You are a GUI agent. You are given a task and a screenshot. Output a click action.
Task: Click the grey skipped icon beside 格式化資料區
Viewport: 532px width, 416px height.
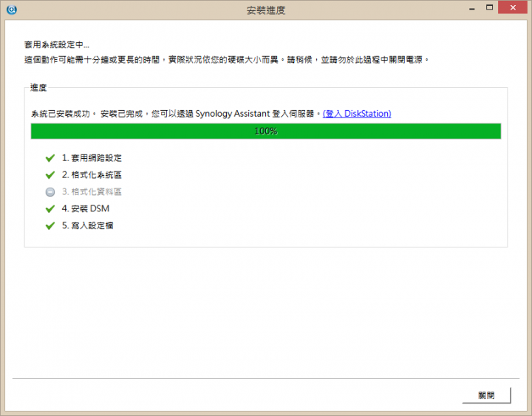click(50, 192)
